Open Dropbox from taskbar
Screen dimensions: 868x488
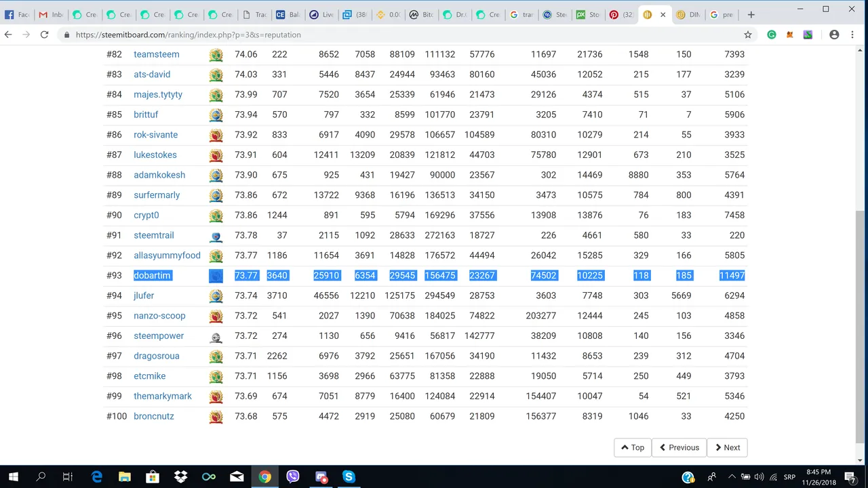click(180, 476)
